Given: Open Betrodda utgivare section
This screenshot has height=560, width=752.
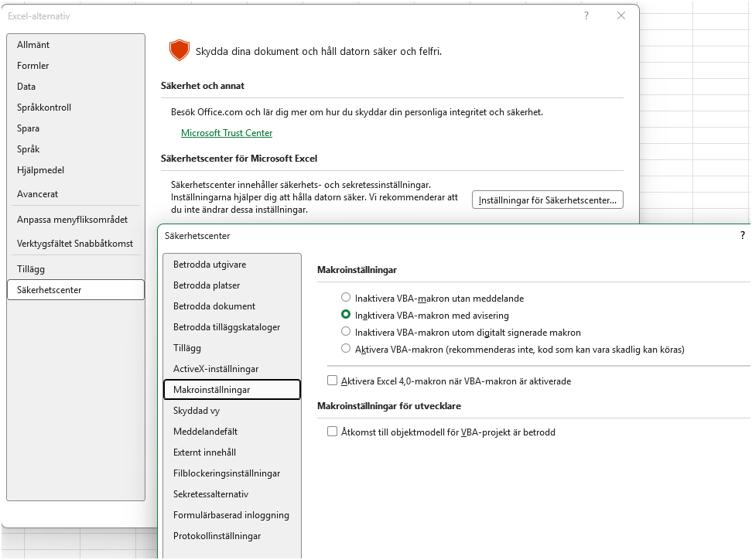Looking at the screenshot, I should [x=232, y=265].
